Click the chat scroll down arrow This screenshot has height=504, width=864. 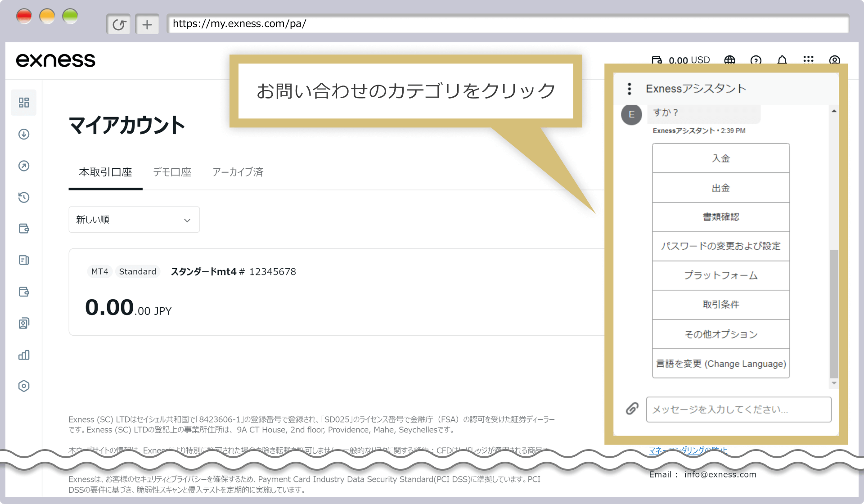coord(834,383)
